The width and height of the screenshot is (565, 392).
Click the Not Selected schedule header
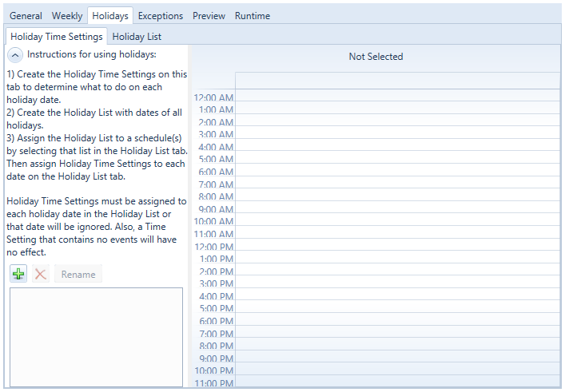[x=376, y=57]
